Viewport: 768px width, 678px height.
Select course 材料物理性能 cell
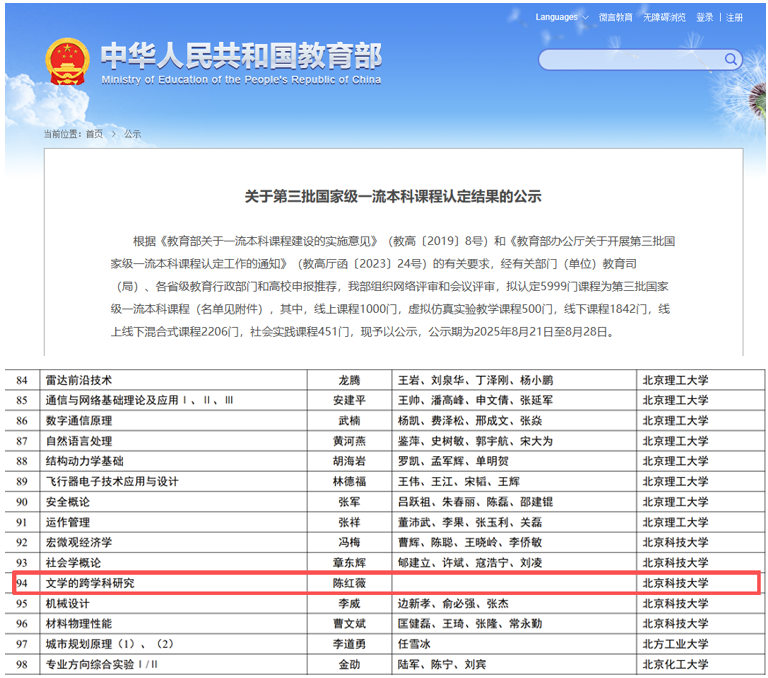(x=79, y=624)
